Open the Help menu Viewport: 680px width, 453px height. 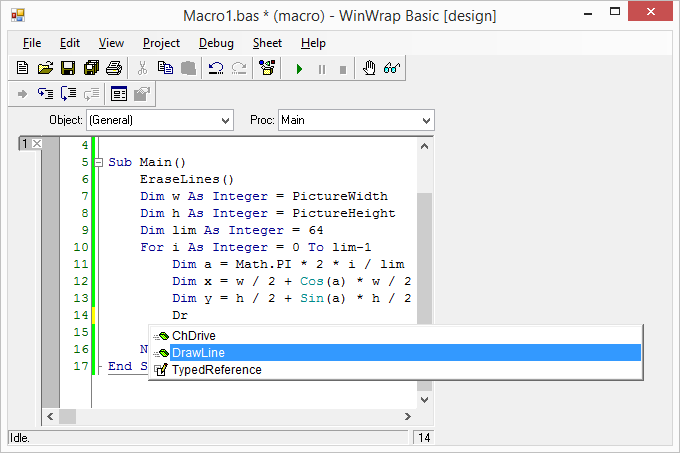[313, 43]
